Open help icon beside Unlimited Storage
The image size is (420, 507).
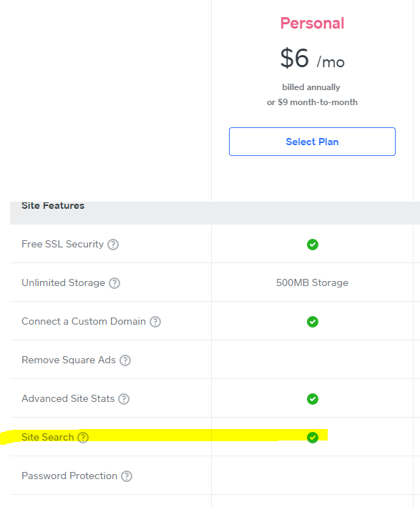click(x=114, y=283)
